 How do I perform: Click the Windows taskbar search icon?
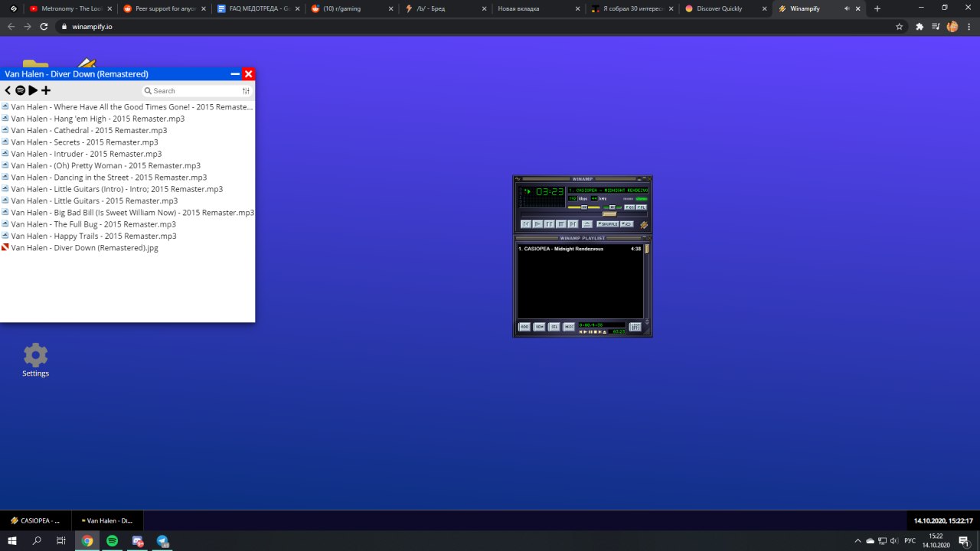click(37, 540)
